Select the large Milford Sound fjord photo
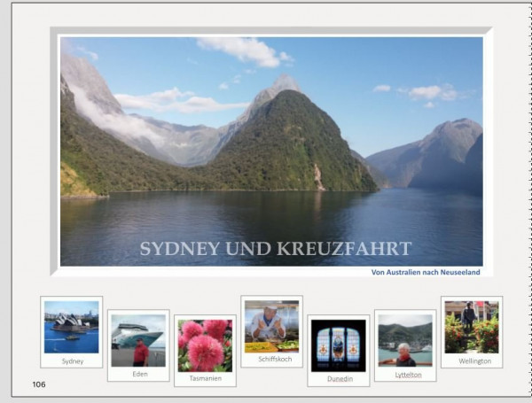 coord(271,151)
